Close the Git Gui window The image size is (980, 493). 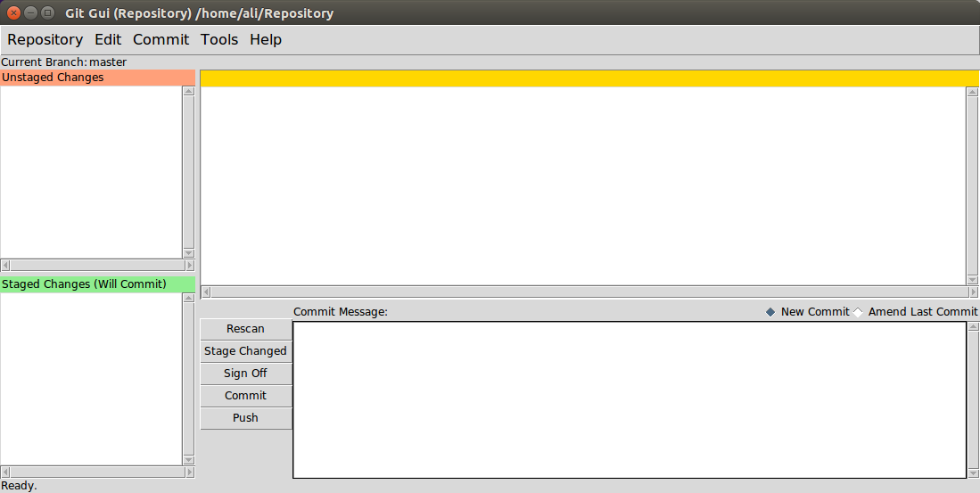[x=13, y=12]
